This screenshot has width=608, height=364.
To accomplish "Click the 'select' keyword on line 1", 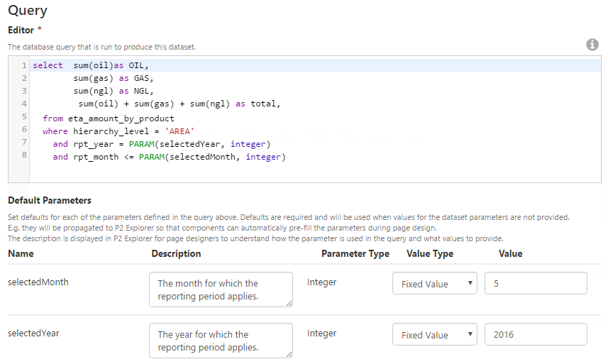I will pos(48,66).
